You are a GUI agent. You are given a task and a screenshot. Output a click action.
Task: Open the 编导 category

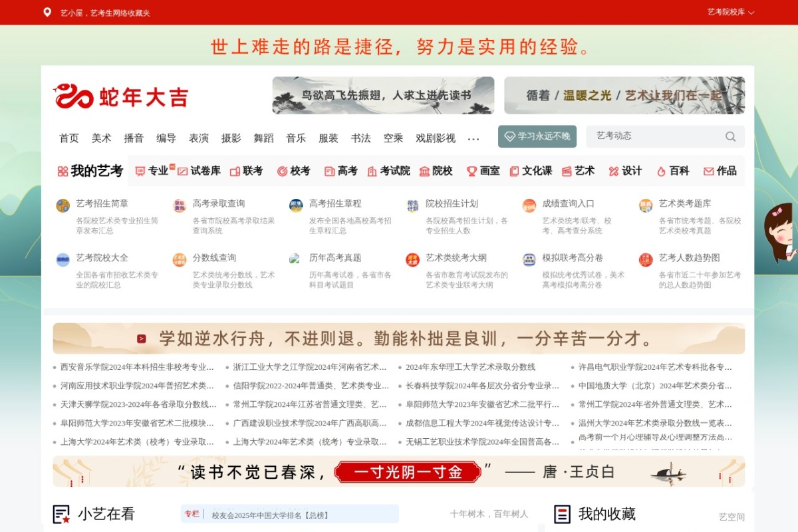166,138
